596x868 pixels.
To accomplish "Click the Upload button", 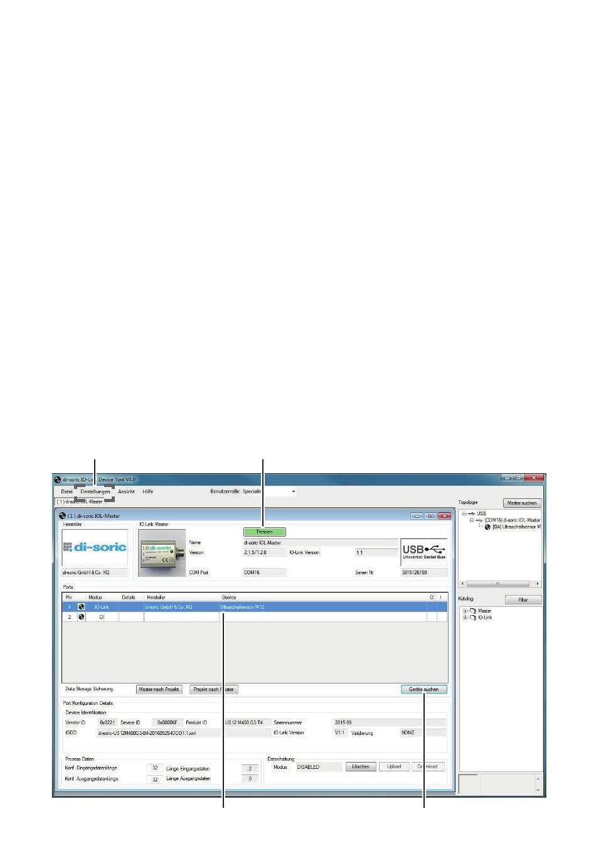I will 394,767.
